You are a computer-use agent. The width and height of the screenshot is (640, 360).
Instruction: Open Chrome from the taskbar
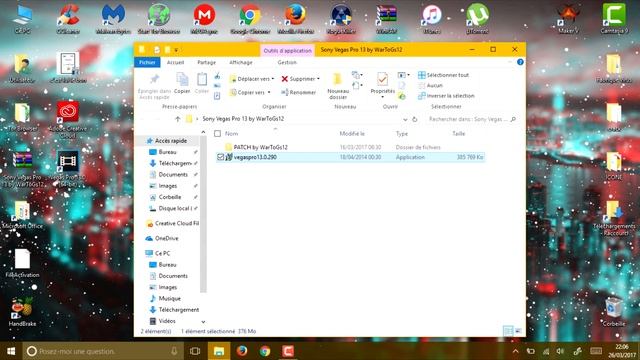point(265,351)
